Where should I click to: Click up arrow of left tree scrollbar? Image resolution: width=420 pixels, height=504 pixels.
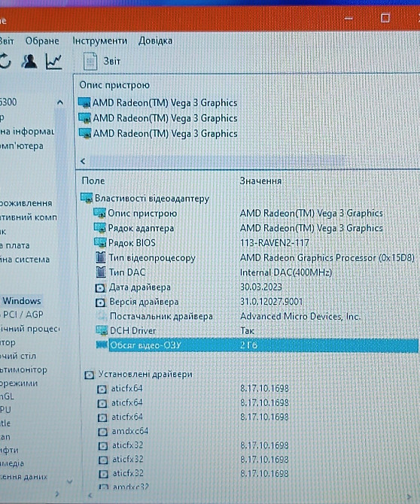pyautogui.click(x=60, y=103)
